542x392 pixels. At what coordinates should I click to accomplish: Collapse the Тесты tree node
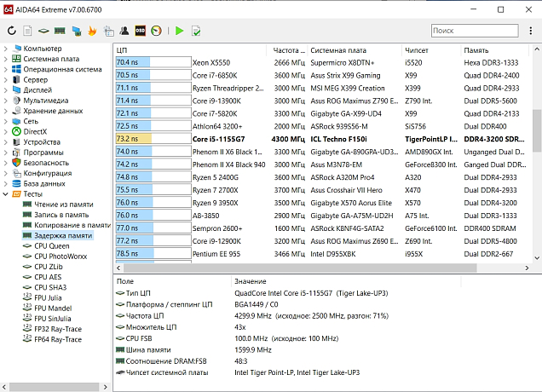[6, 193]
